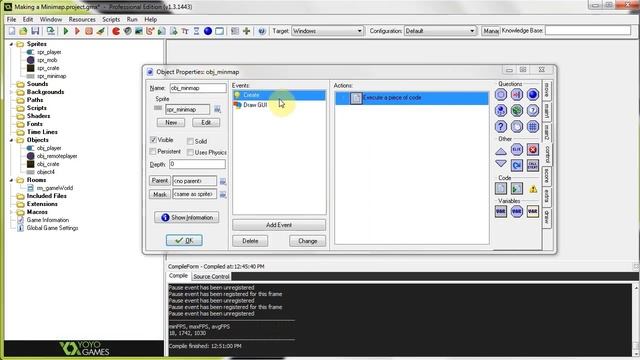Enable the Uses Physics checkbox

(190, 152)
